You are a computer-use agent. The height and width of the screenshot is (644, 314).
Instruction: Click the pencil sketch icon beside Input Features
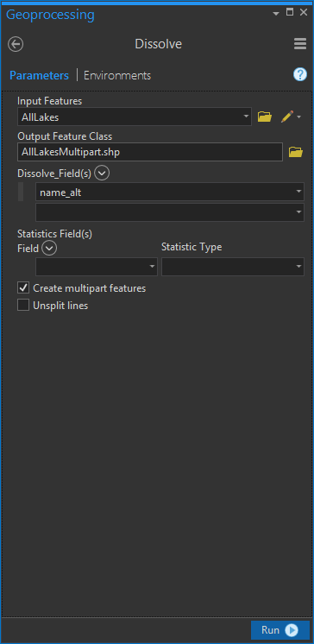tap(287, 117)
